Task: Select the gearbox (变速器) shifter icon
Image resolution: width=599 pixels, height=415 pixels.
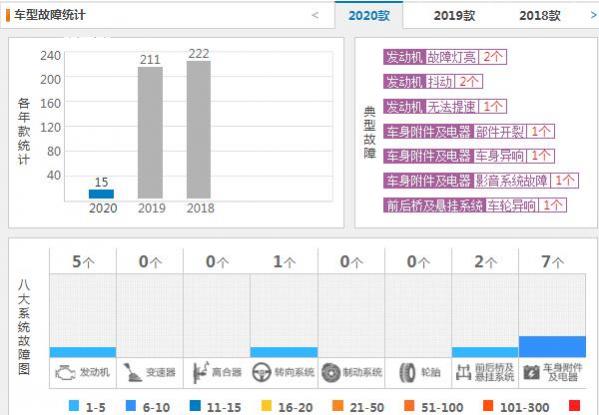Action: (x=133, y=372)
